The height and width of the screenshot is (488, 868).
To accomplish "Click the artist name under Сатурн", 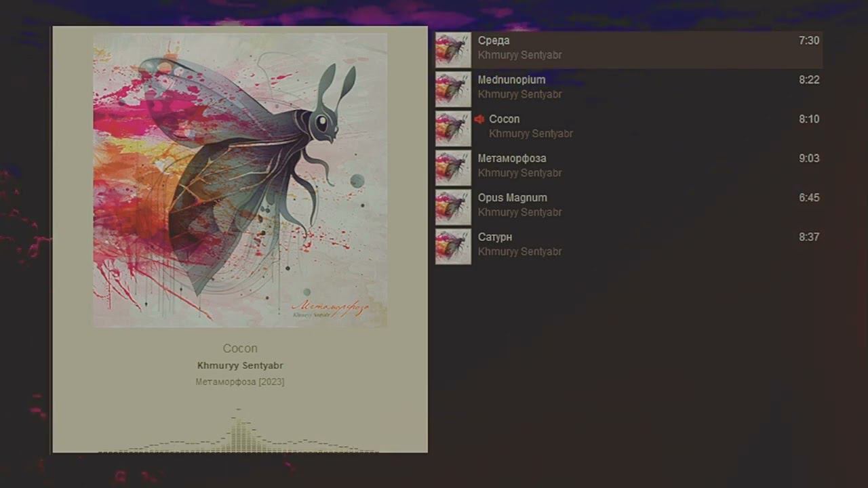I will click(519, 252).
